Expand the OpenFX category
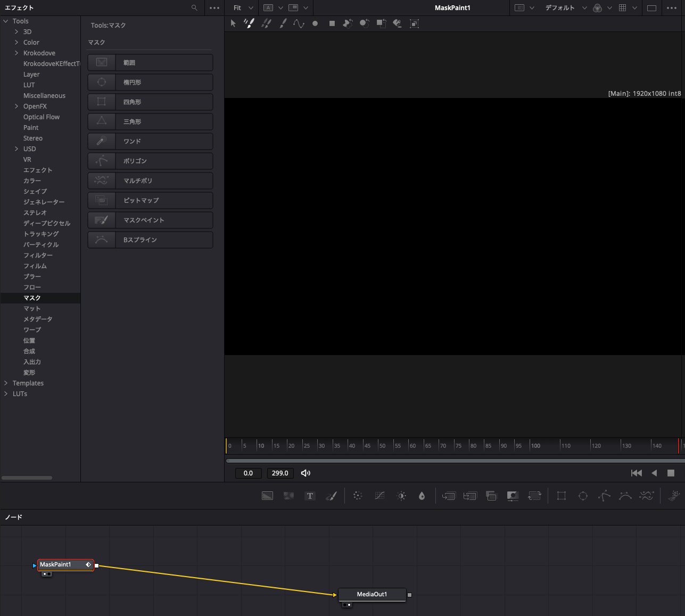 pos(16,106)
